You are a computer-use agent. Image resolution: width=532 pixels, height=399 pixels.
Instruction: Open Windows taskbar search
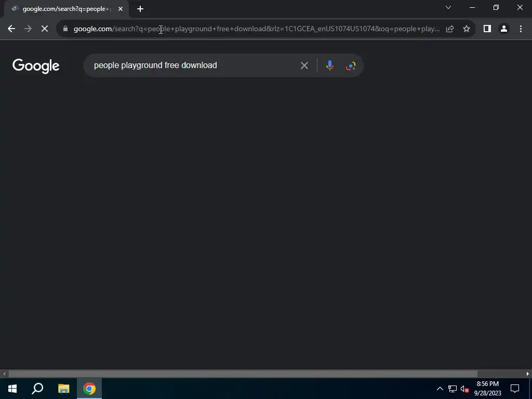coord(37,389)
